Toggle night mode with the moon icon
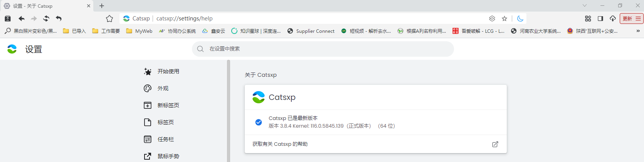 tap(520, 19)
